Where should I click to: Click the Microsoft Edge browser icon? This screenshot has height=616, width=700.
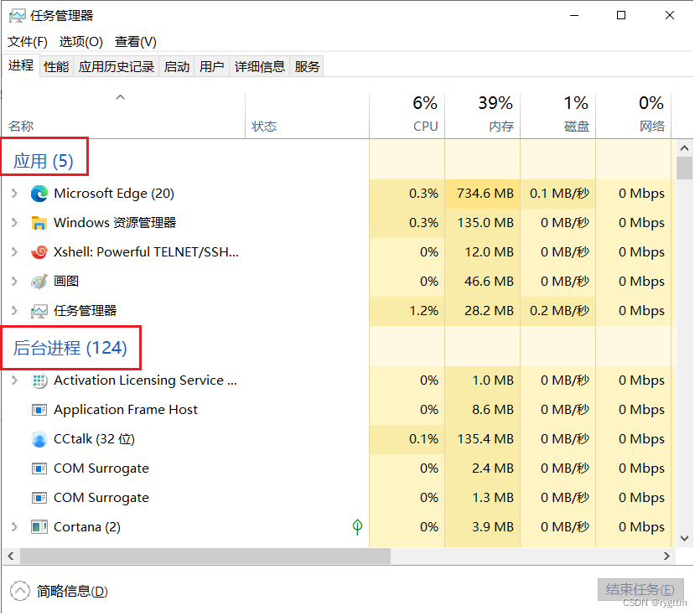pos(39,194)
